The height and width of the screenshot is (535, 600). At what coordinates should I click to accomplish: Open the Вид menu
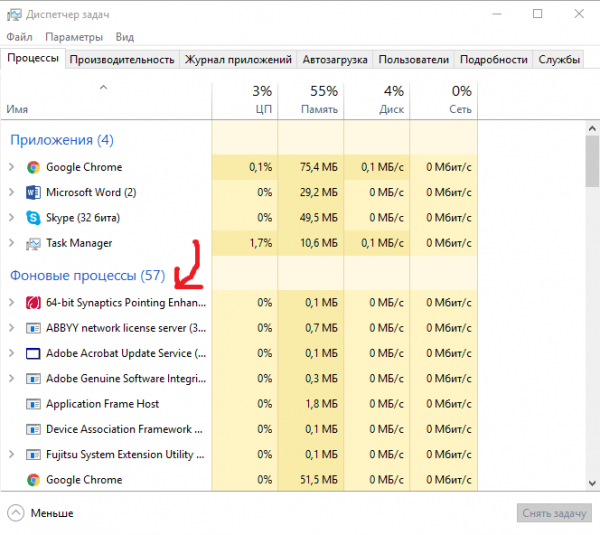(x=125, y=37)
